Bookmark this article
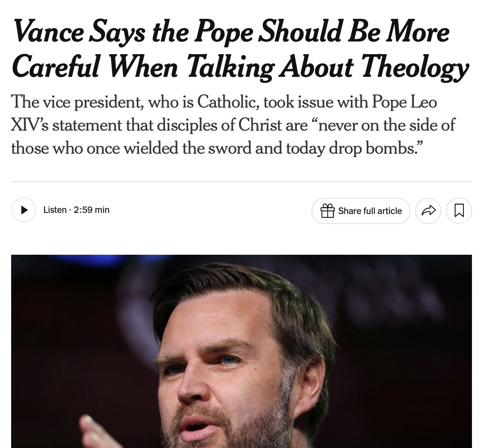This screenshot has height=448, width=490. [x=459, y=211]
